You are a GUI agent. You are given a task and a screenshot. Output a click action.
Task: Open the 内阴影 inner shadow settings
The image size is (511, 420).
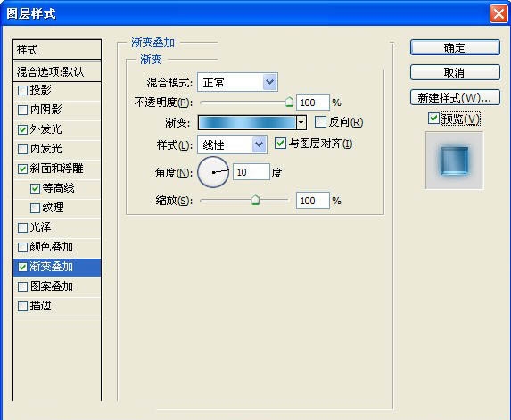pos(46,110)
